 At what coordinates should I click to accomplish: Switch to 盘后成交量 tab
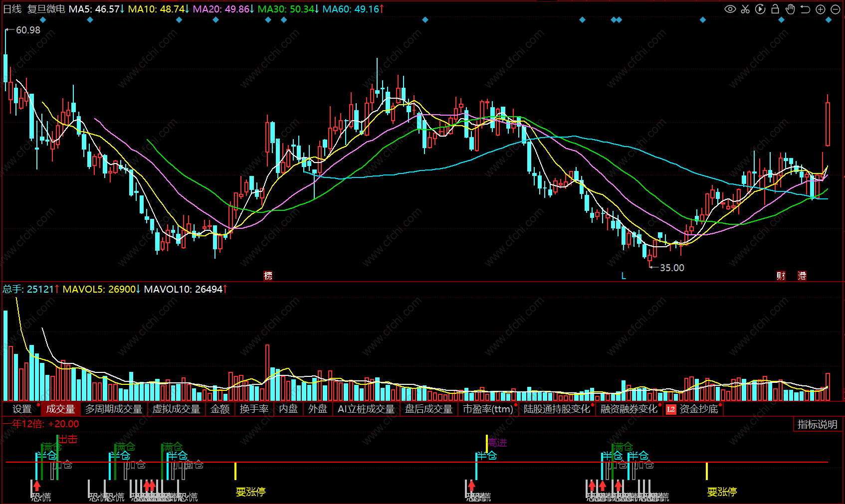point(429,409)
